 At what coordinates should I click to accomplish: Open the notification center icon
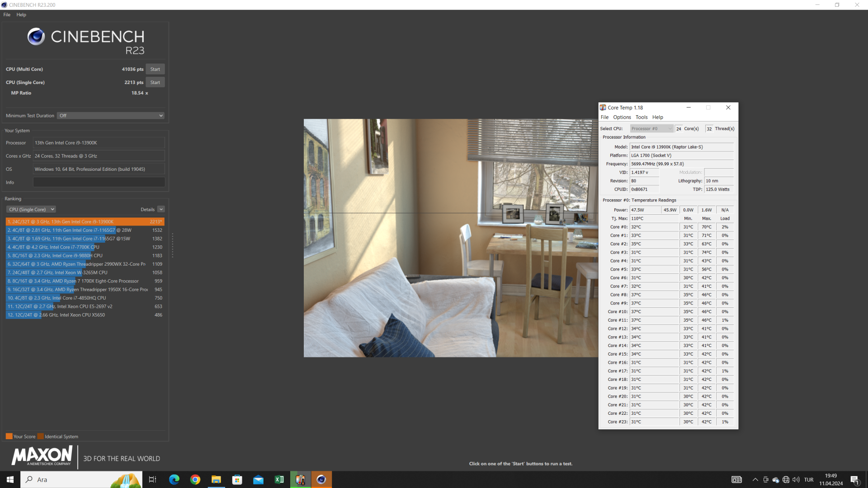tap(854, 479)
